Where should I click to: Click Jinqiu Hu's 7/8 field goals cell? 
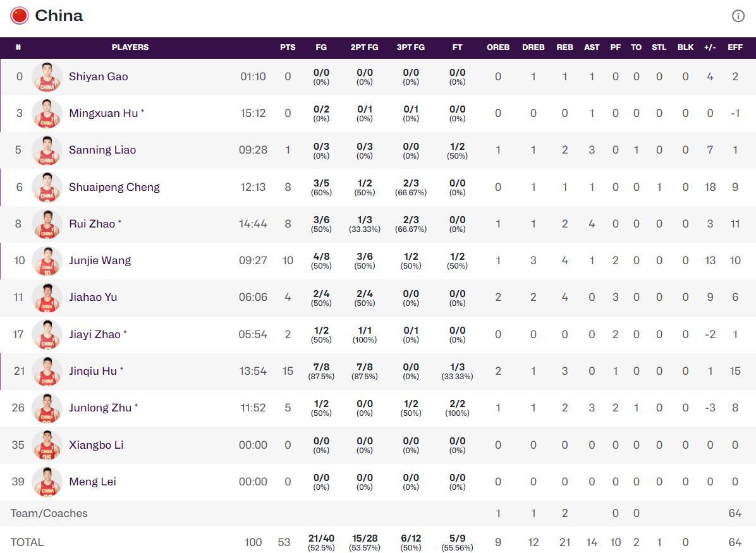(321, 371)
